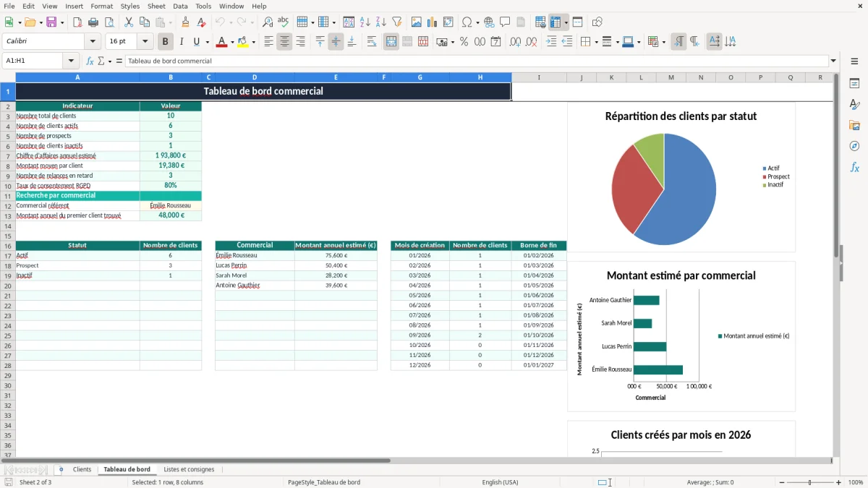The width and height of the screenshot is (868, 488).
Task: Open the Borders dropdown arrow
Action: pos(595,42)
